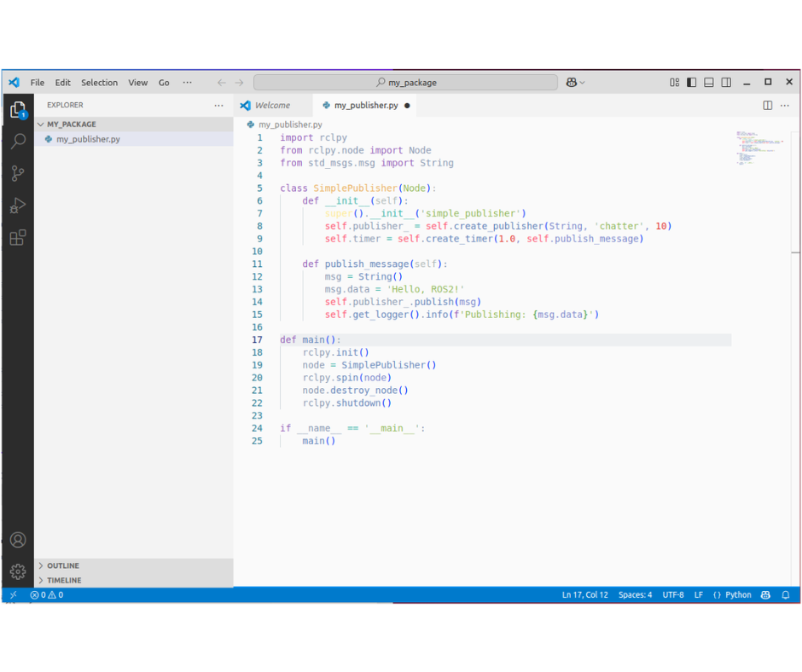The image size is (802, 672).
Task: Open the Extensions view
Action: point(17,238)
